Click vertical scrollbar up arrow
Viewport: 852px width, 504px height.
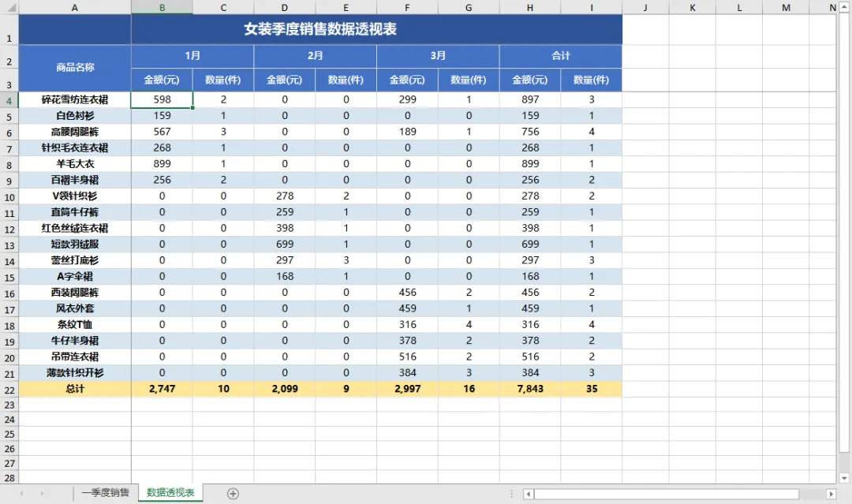pyautogui.click(x=843, y=7)
